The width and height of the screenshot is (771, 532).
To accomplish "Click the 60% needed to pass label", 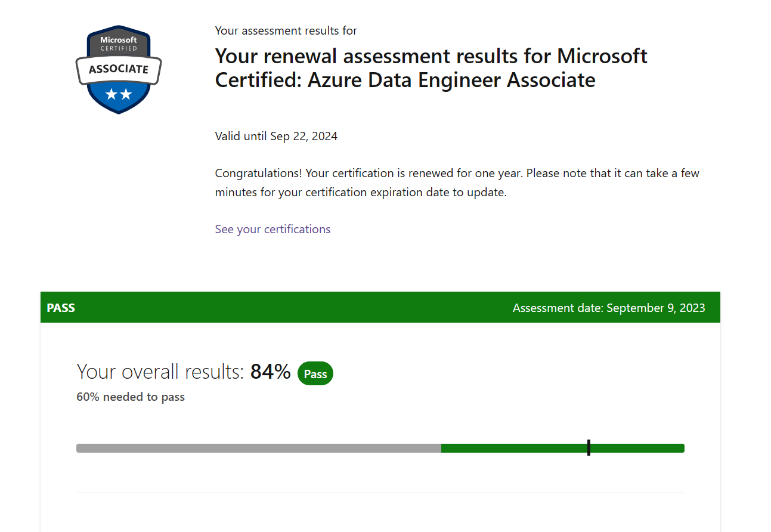I will (x=130, y=396).
